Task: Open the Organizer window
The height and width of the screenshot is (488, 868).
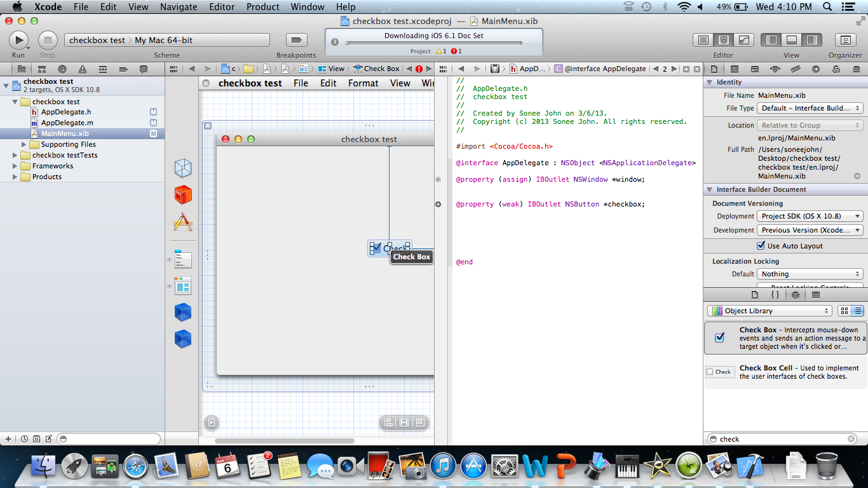Action: coord(845,40)
